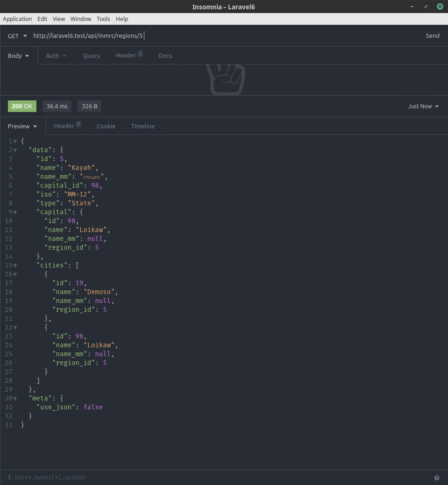Click the response filter field with $.store.books[*].author
448x485 pixels.
click(217, 478)
